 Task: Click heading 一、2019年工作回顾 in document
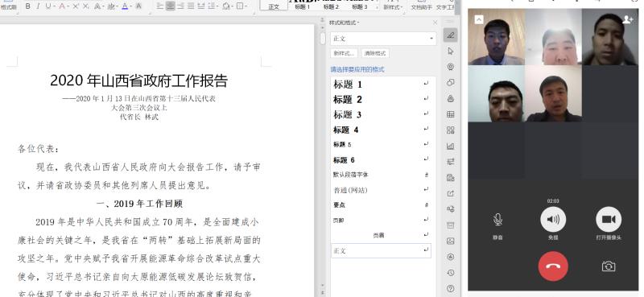(x=139, y=204)
